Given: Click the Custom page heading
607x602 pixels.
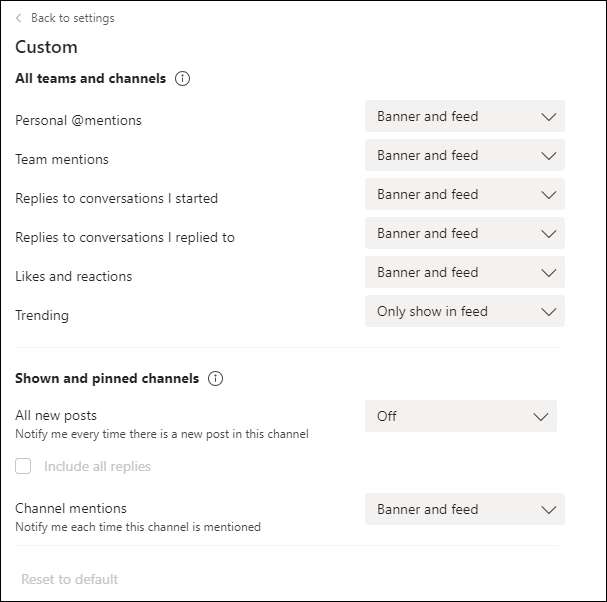Looking at the screenshot, I should pos(46,47).
